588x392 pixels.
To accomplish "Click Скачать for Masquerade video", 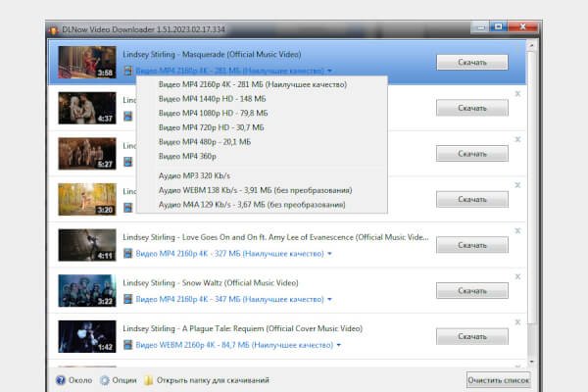I will pyautogui.click(x=472, y=63).
